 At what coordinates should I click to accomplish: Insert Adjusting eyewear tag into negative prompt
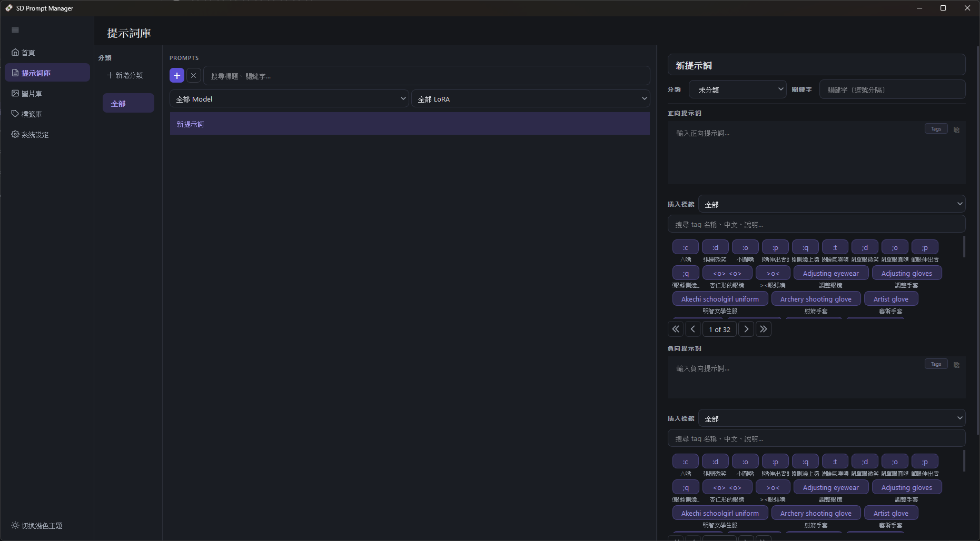831,487
